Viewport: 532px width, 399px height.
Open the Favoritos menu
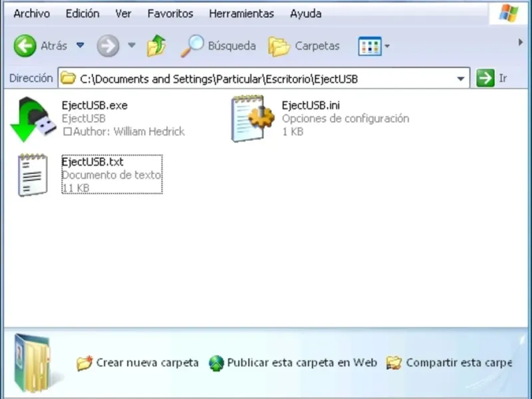pos(170,13)
